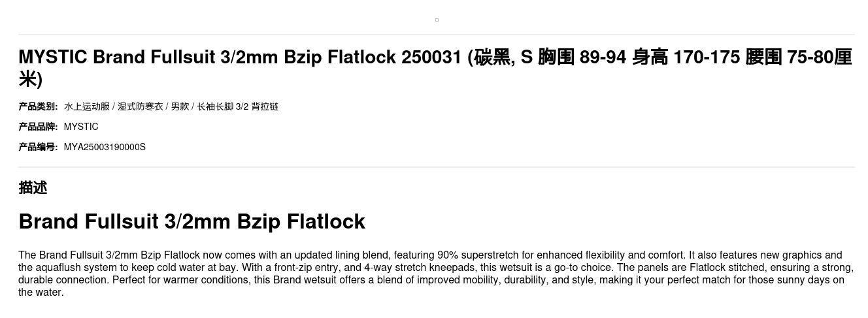
Task: Open the 湿式防寒衣 category
Action: coord(140,106)
